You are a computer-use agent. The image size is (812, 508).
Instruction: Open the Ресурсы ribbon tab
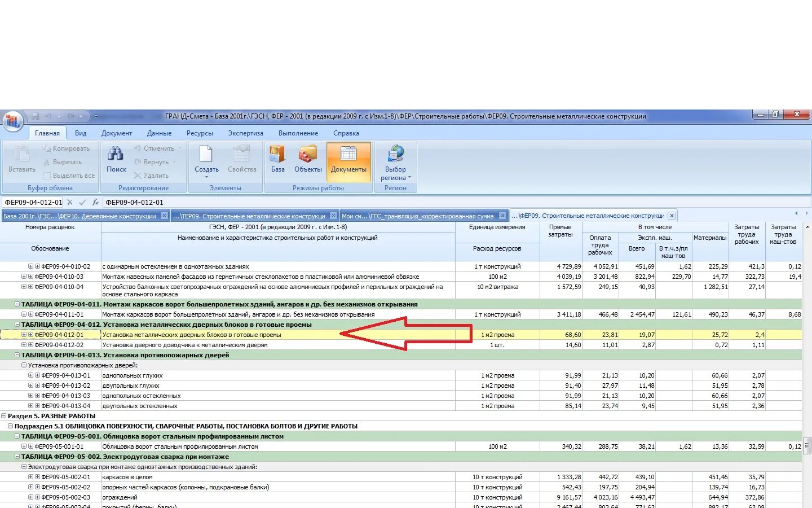pyautogui.click(x=200, y=133)
